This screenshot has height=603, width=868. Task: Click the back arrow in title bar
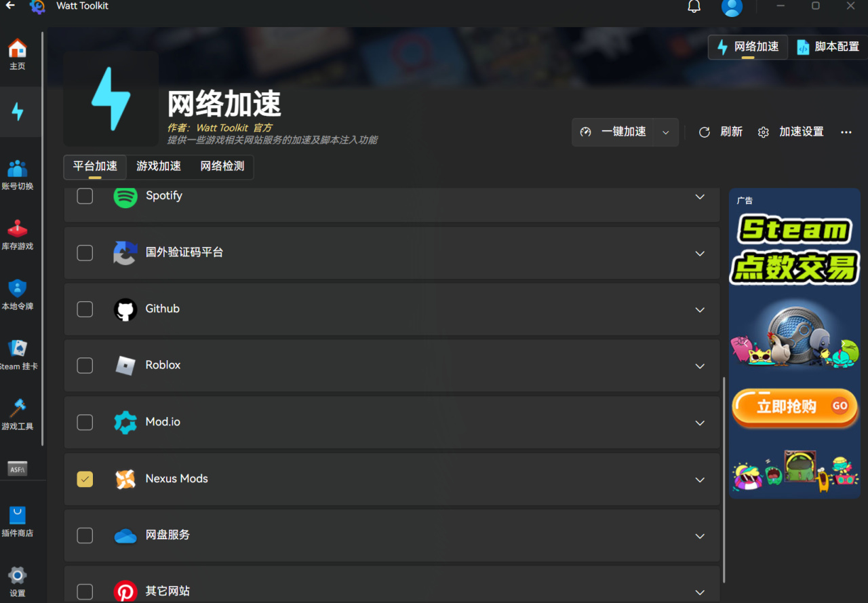(10, 5)
